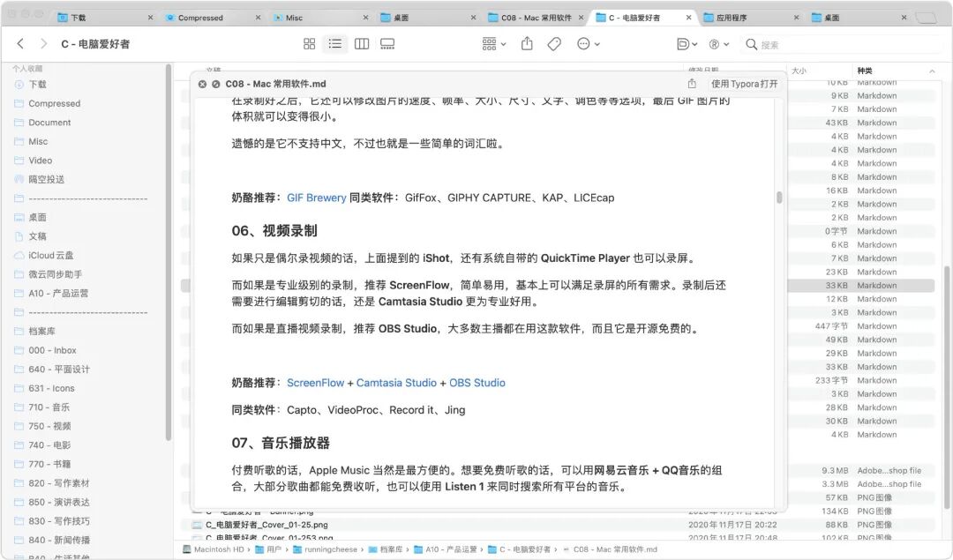Sort by the 种类 column header
The width and height of the screenshot is (953, 560).
pyautogui.click(x=896, y=71)
